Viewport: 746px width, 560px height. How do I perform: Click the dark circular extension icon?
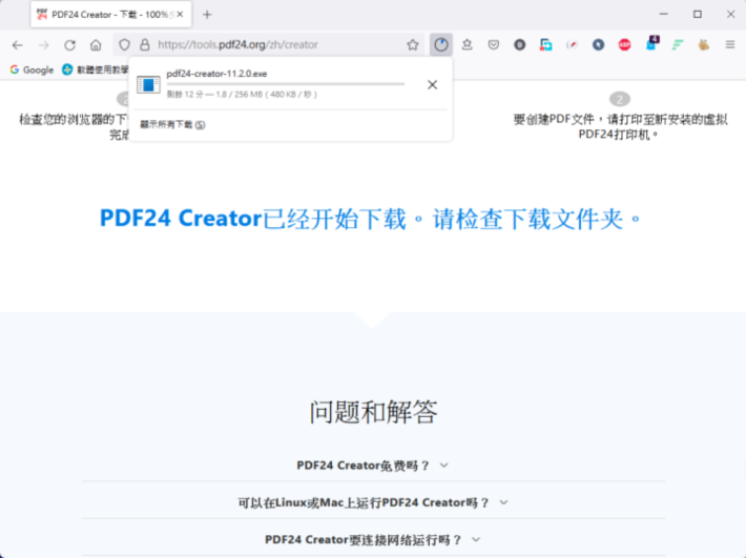(x=520, y=44)
